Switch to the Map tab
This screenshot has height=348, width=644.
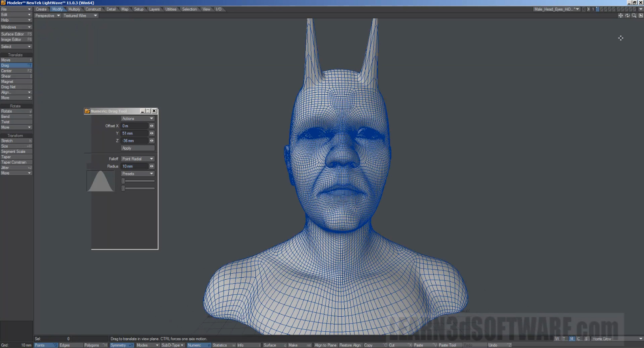125,9
